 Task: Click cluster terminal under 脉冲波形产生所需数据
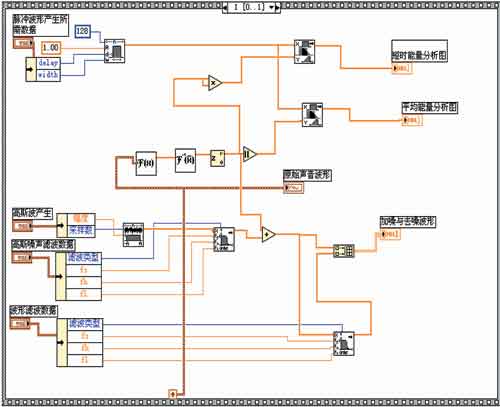point(23,44)
